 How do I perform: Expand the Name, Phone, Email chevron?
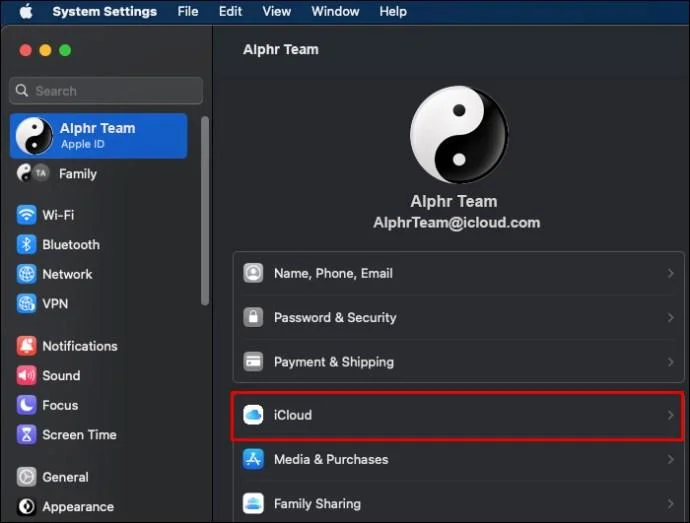(670, 273)
